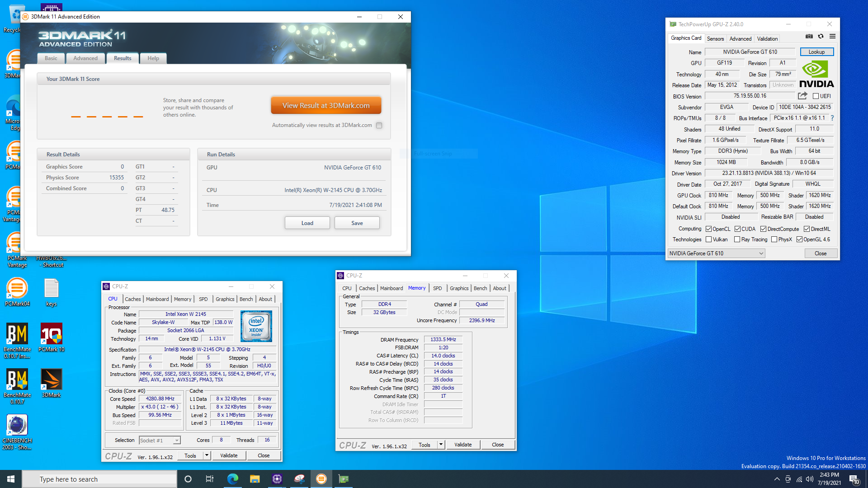
Task: Switch to GPU-Z taskbar icon
Action: tap(344, 479)
